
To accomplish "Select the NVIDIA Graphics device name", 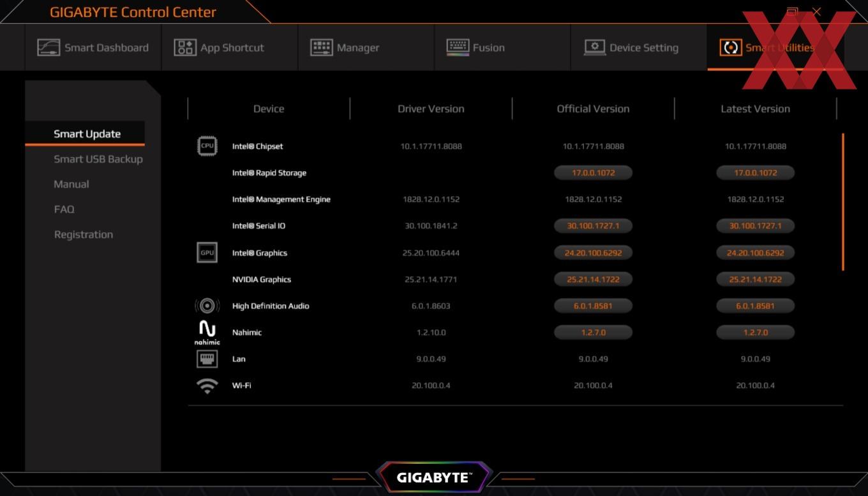I will coord(262,280).
